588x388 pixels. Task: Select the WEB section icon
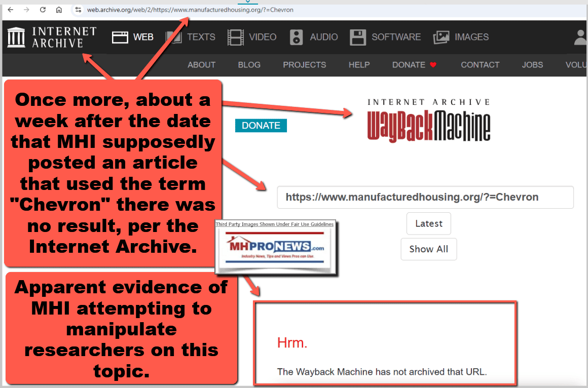[120, 37]
